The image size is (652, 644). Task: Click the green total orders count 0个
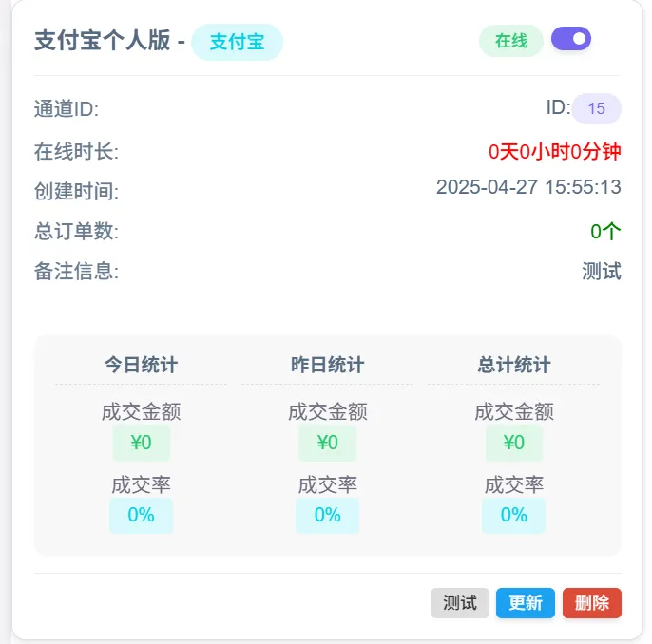coord(605,231)
